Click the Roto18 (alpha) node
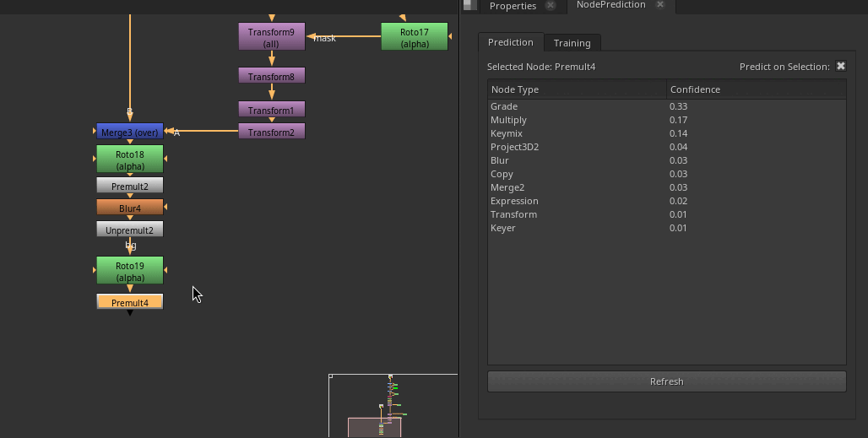This screenshot has height=438, width=868. point(130,160)
